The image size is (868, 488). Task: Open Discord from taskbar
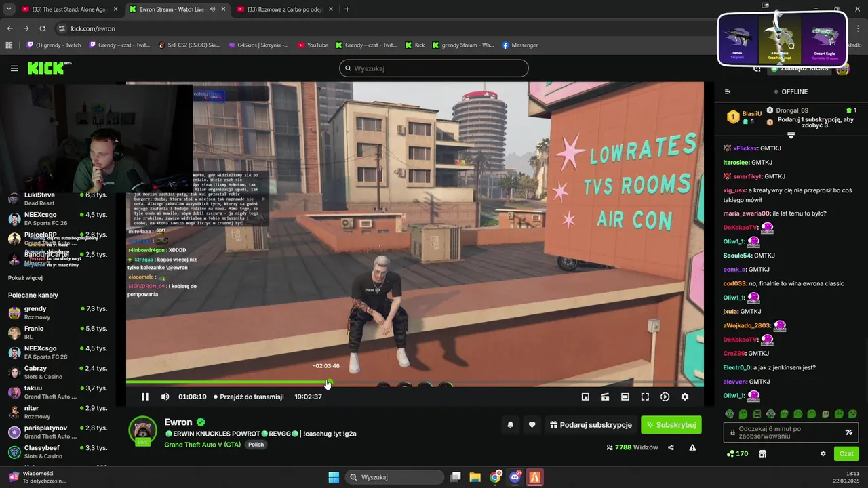(x=515, y=477)
